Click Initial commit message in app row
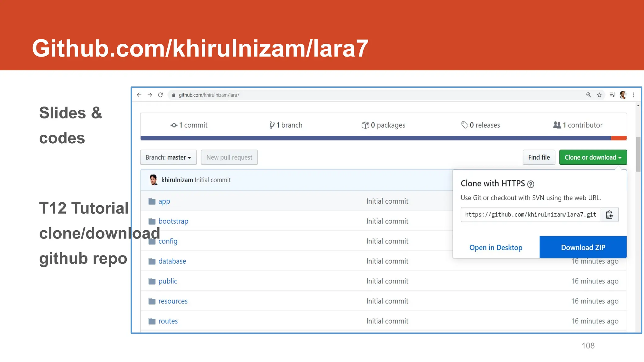This screenshot has width=644, height=362. coord(387,201)
